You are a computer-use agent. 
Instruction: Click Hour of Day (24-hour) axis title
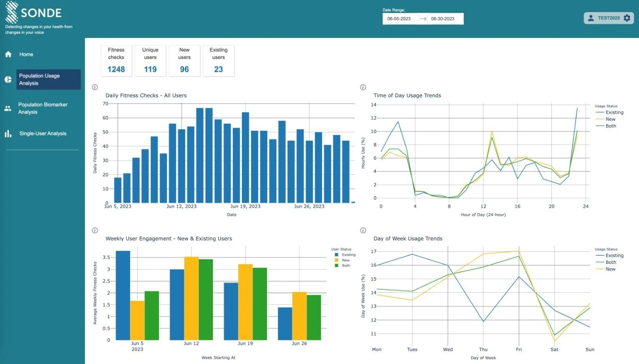(483, 215)
